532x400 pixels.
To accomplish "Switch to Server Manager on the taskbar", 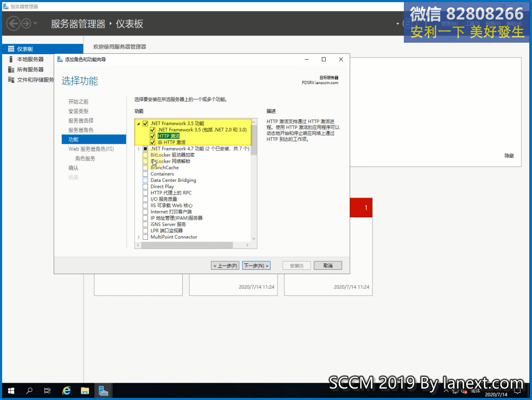I will pos(103,391).
